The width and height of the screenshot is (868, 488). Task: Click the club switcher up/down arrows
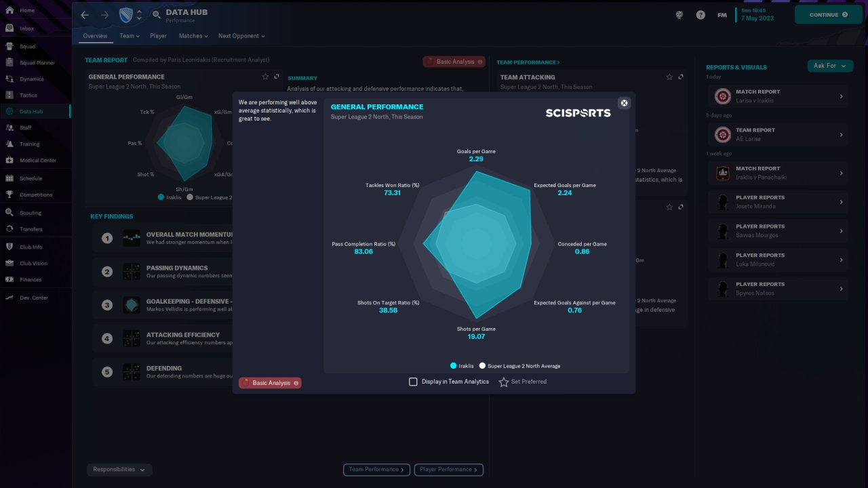tap(139, 15)
